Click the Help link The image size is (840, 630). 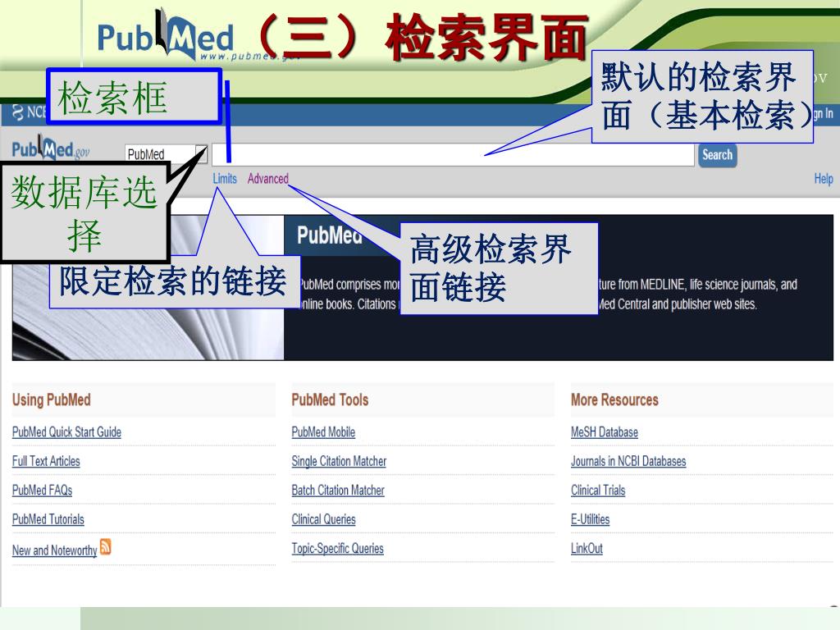[824, 179]
